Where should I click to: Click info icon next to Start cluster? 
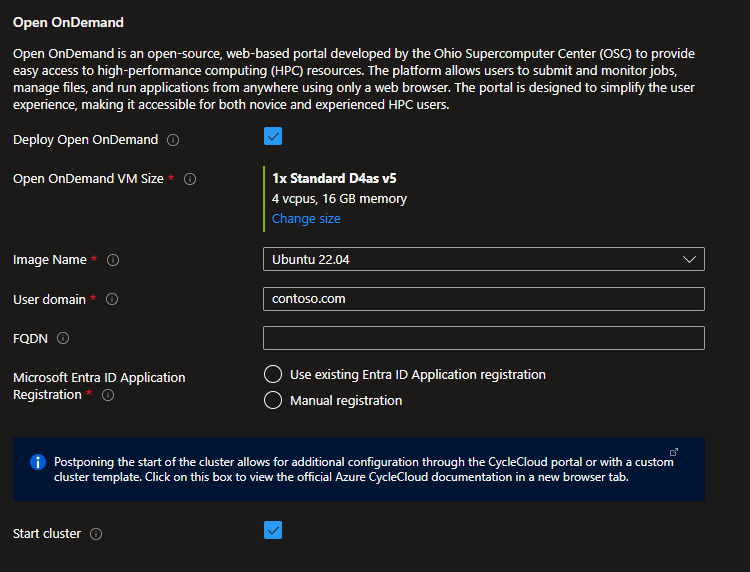[x=96, y=534]
